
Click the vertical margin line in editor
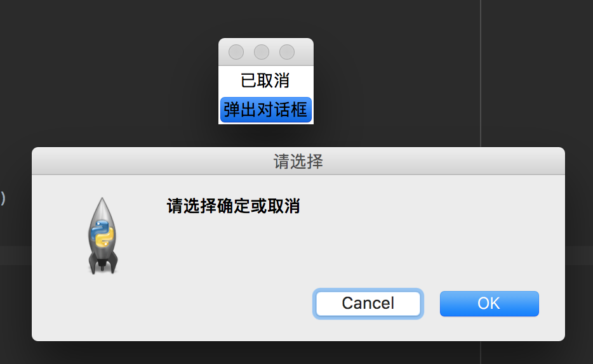[x=481, y=72]
